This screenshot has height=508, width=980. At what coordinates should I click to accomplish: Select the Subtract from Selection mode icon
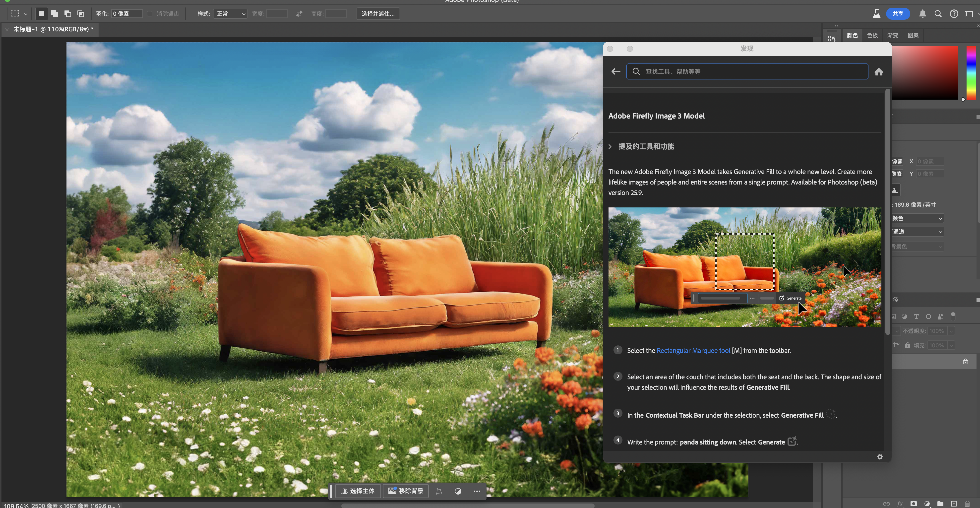pyautogui.click(x=68, y=14)
